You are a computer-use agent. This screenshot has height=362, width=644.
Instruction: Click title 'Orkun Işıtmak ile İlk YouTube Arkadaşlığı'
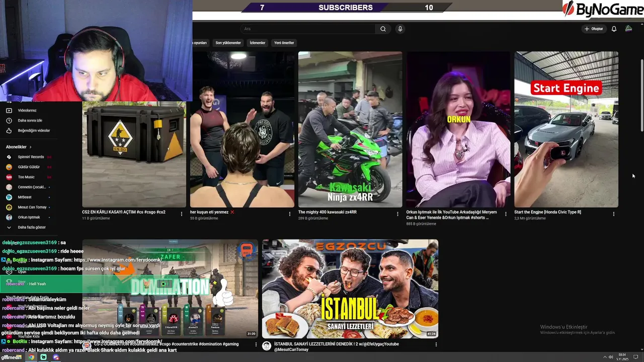[x=451, y=215]
